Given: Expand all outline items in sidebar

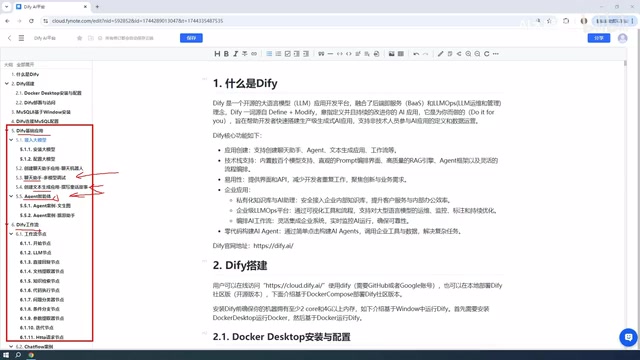Looking at the screenshot, I should point(25,64).
